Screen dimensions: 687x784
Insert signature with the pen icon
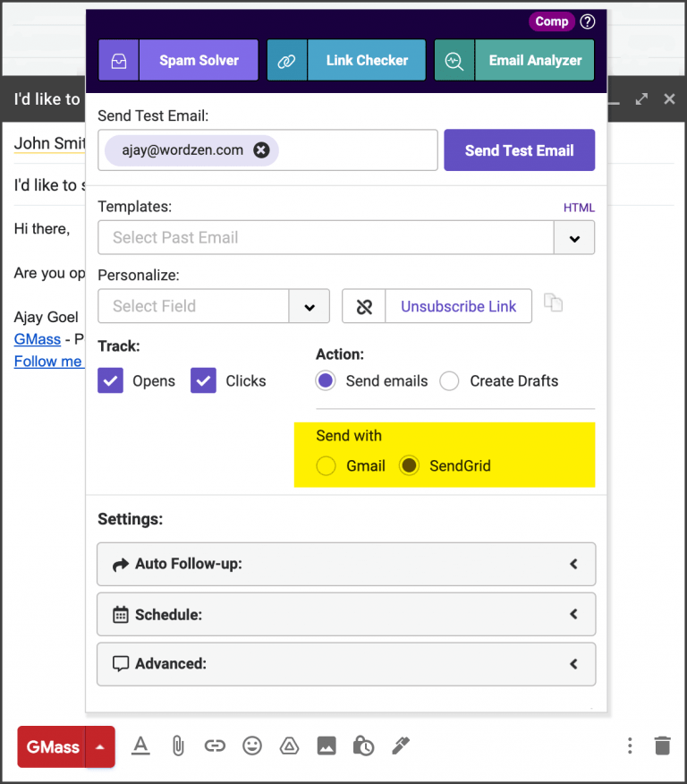point(401,746)
